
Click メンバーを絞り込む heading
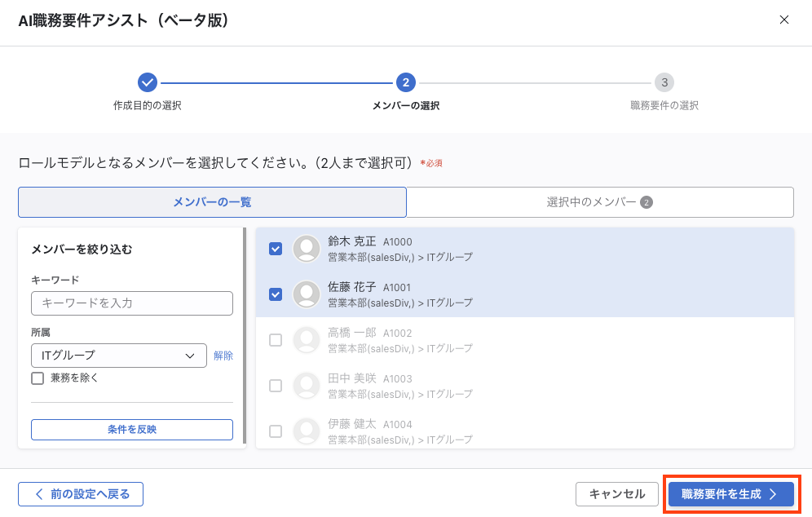click(x=82, y=250)
